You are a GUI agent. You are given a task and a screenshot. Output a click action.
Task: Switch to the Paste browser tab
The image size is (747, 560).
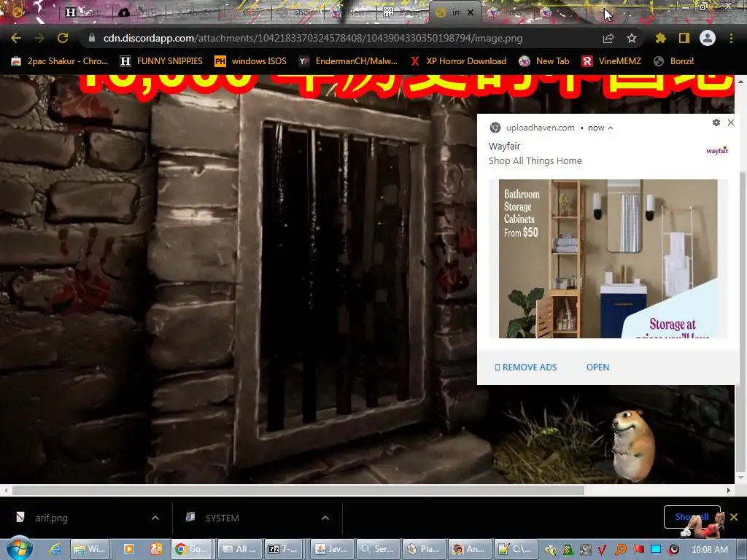click(x=403, y=12)
